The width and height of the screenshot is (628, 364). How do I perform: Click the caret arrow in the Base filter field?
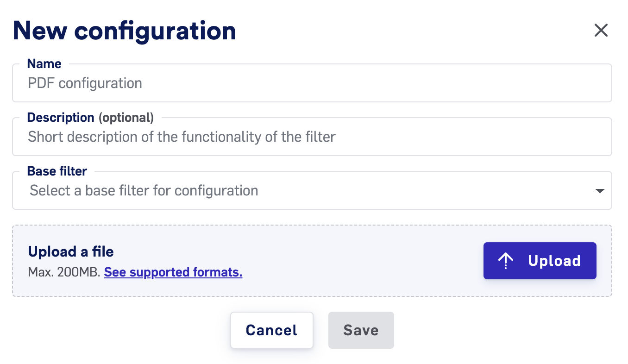click(600, 191)
